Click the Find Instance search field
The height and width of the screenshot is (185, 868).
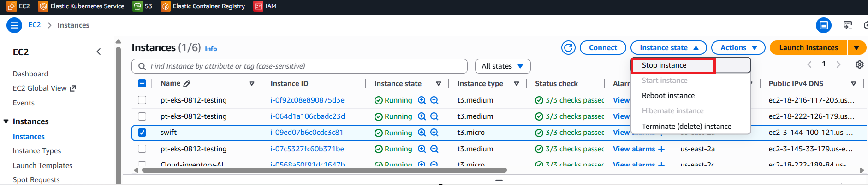point(300,66)
